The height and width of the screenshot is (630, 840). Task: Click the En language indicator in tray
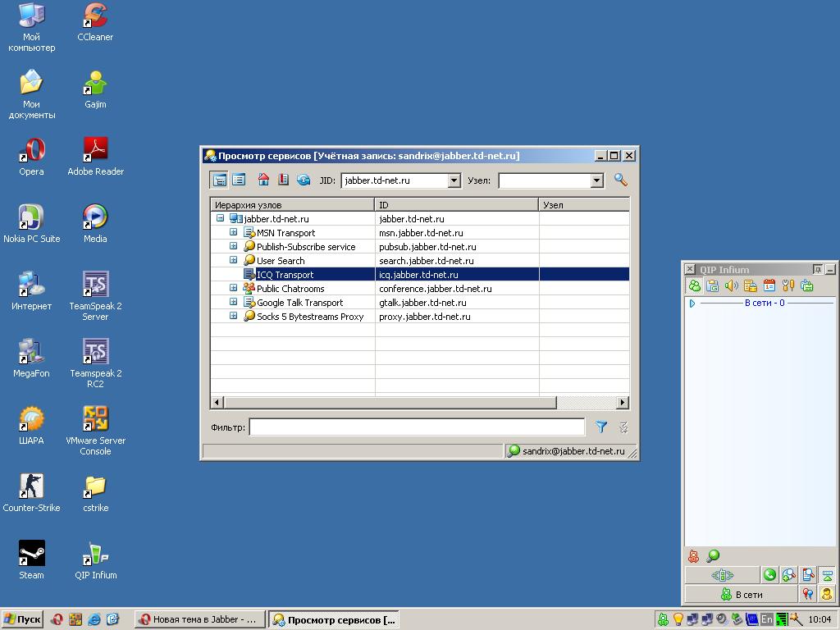tap(767, 619)
